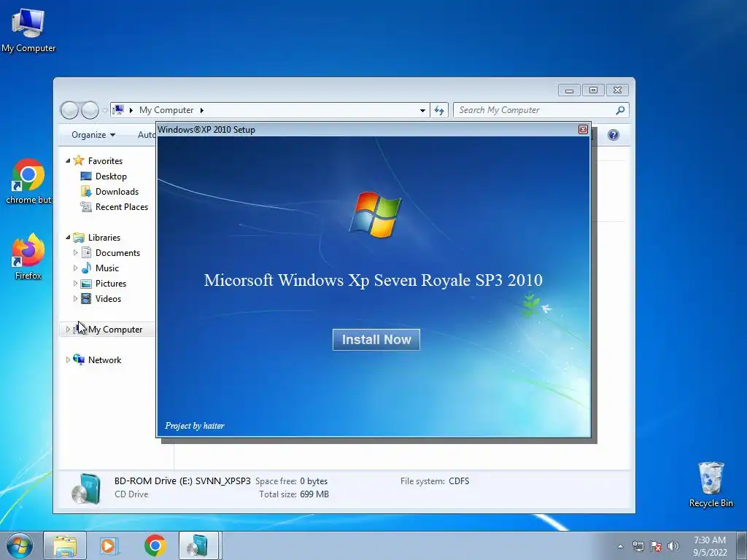Click the Start button orb
The width and height of the screenshot is (747, 560).
20,545
